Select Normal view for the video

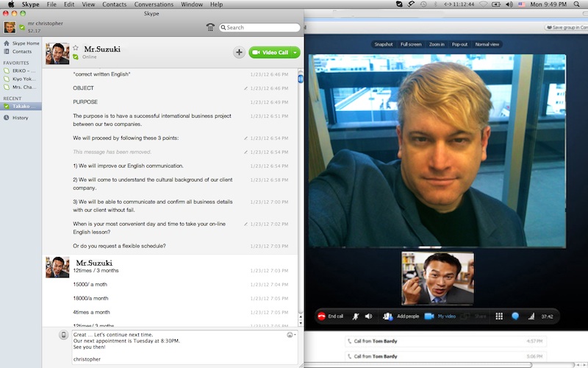[x=487, y=44]
